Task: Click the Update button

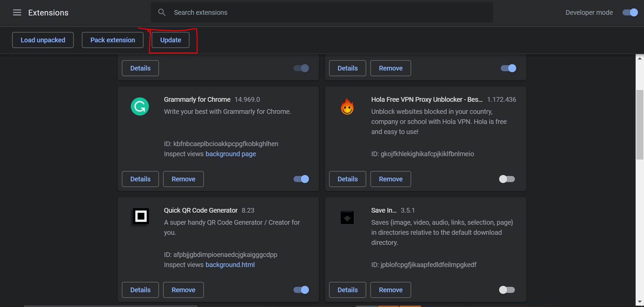Action: pyautogui.click(x=170, y=40)
